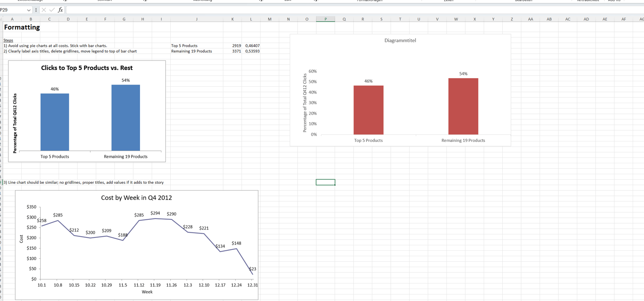Select chart title 'Clicks to Top 5 Products vs. Rest'
Screen dimensions: 644x301
tap(87, 68)
